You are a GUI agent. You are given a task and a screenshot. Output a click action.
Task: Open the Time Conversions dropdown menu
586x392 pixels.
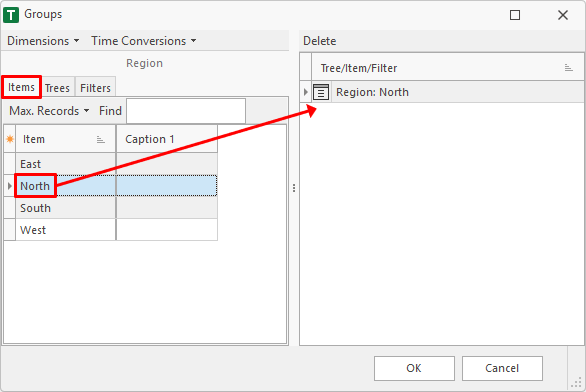[x=144, y=41]
